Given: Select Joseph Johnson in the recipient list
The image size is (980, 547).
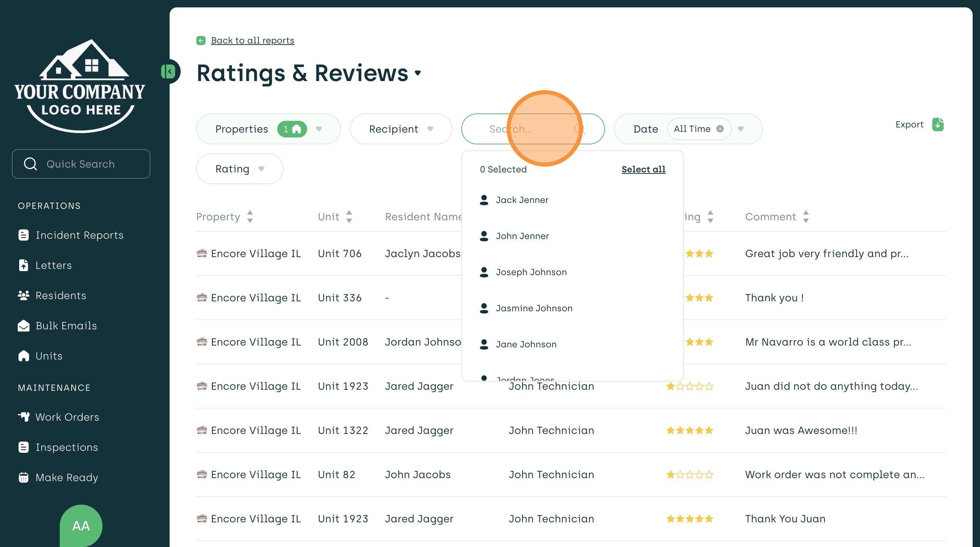Looking at the screenshot, I should click(531, 272).
